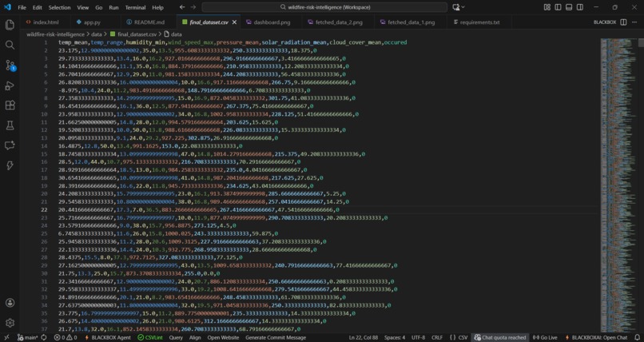Viewport: 644px width, 342px height.
Task: Expand the data symbol breadcrumb
Action: coord(173,34)
